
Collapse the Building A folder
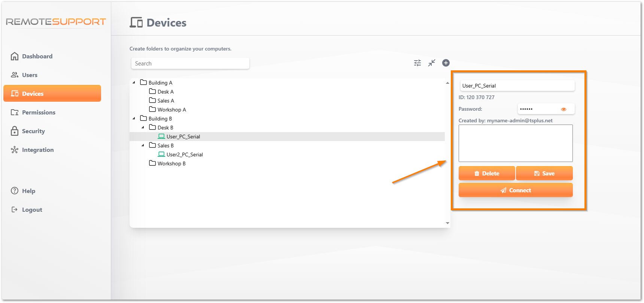(x=134, y=83)
